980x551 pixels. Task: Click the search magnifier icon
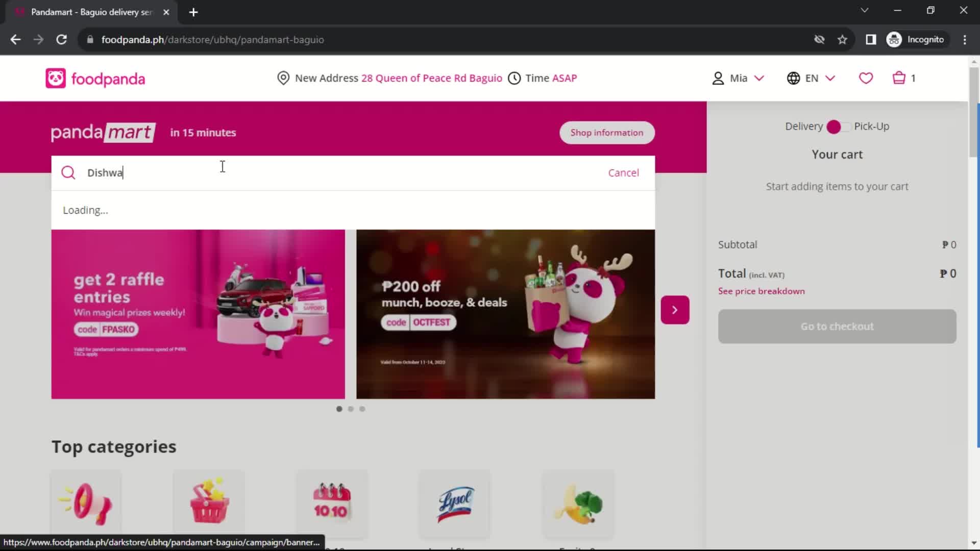coord(68,173)
